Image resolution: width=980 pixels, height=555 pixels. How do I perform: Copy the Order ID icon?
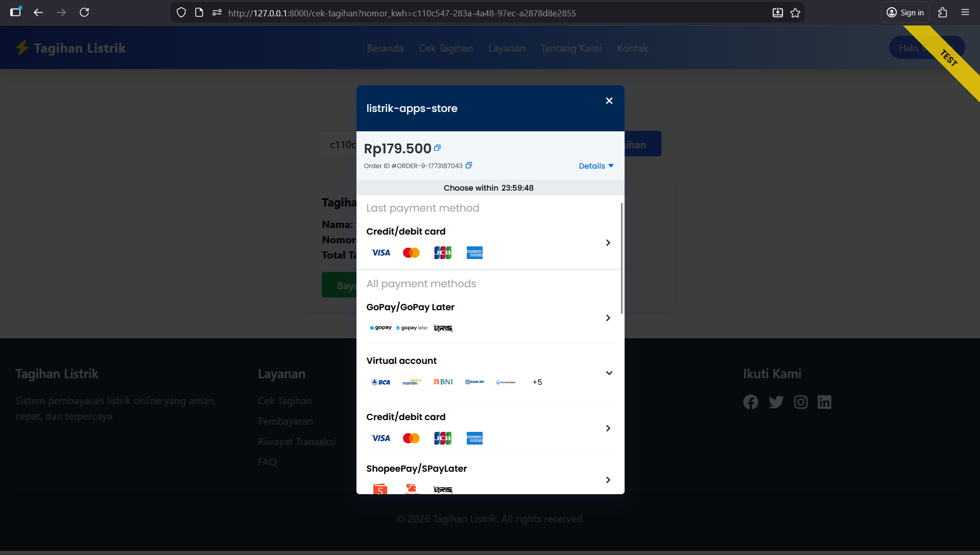[x=469, y=165]
